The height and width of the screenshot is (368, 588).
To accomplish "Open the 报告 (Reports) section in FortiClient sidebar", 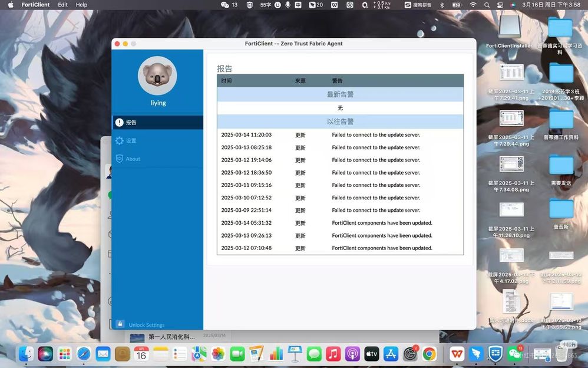I will coord(130,122).
